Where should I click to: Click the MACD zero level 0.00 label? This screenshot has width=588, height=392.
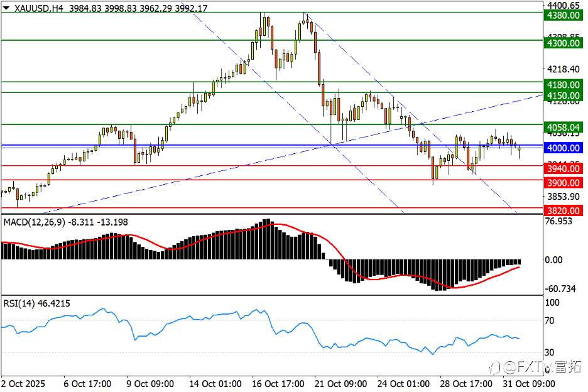tap(553, 259)
